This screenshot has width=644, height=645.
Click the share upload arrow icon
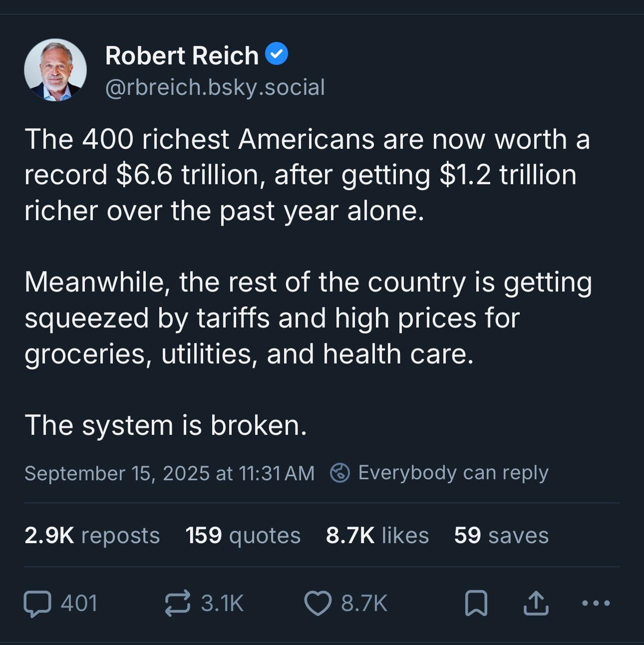point(536,603)
